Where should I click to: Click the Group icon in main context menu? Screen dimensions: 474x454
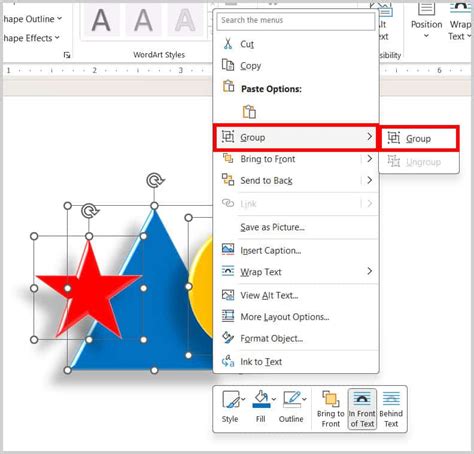point(228,137)
